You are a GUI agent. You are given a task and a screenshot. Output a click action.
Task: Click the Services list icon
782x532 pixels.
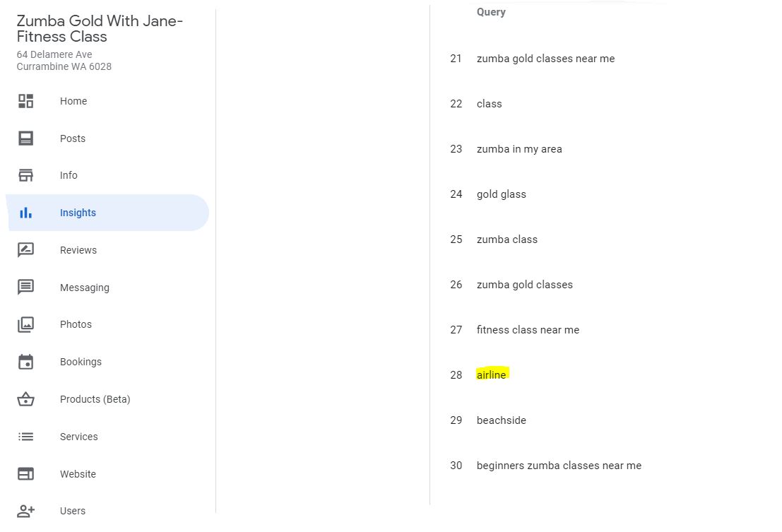coord(26,437)
